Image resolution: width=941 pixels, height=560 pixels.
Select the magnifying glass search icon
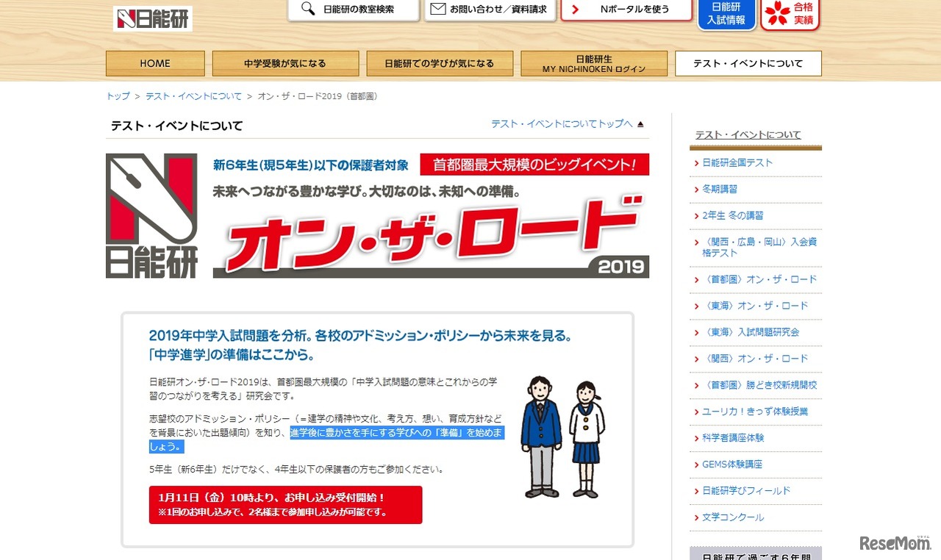307,10
